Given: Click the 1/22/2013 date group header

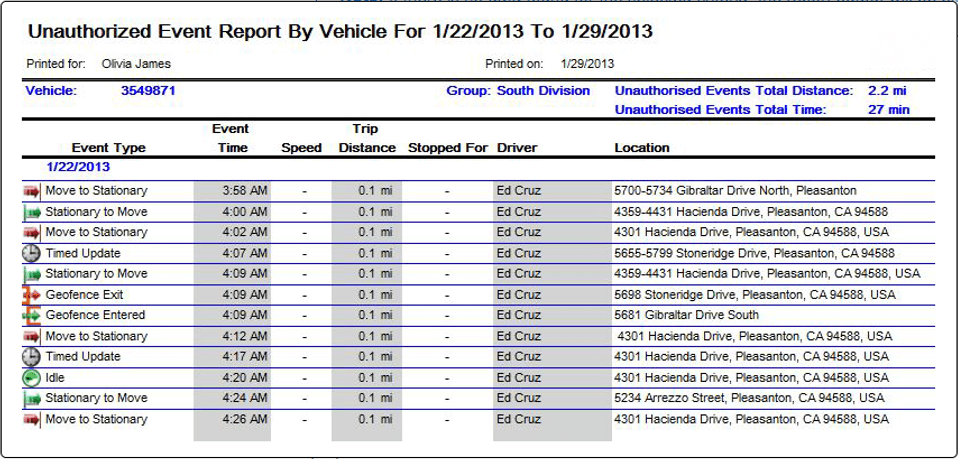Looking at the screenshot, I should click(78, 167).
